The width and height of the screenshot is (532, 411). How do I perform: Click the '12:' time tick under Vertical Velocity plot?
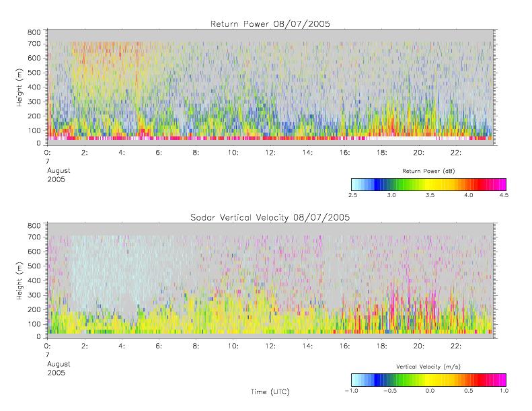[x=270, y=346]
